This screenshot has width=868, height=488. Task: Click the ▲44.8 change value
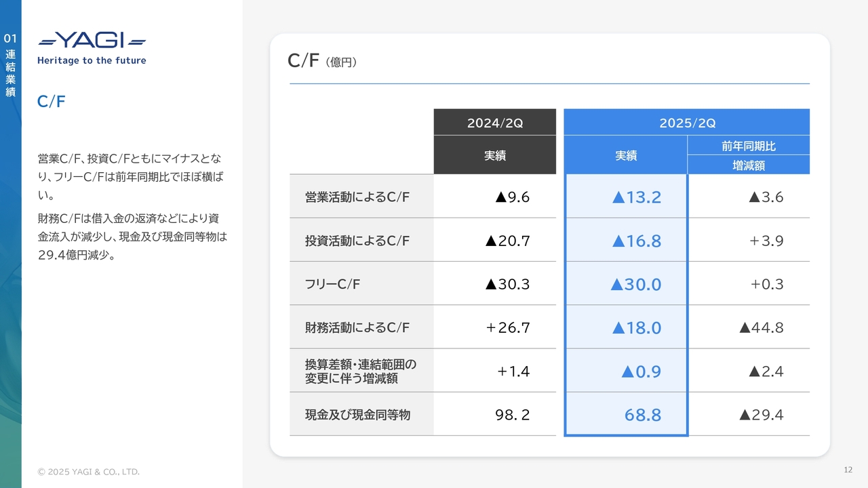click(761, 328)
